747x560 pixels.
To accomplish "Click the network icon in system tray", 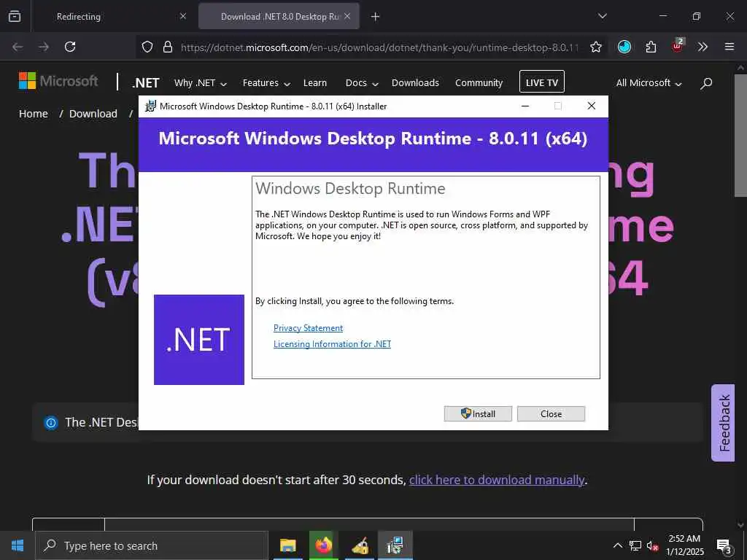I will [635, 545].
